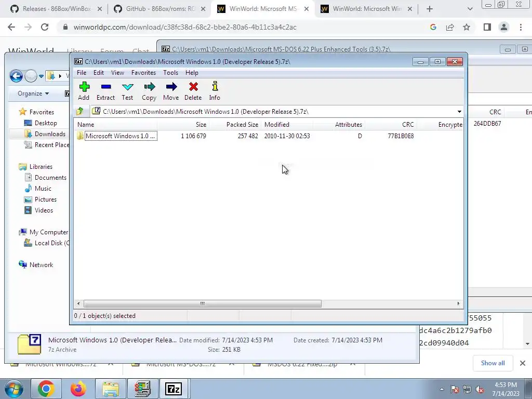532x399 pixels.
Task: Click the 7-Zip taskbar button
Action: [x=174, y=389]
